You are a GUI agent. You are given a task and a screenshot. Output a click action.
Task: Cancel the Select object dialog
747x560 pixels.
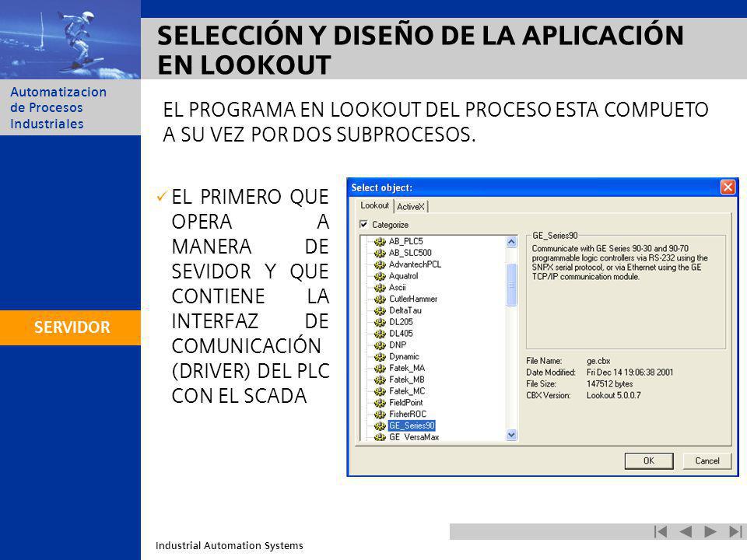[x=707, y=460]
